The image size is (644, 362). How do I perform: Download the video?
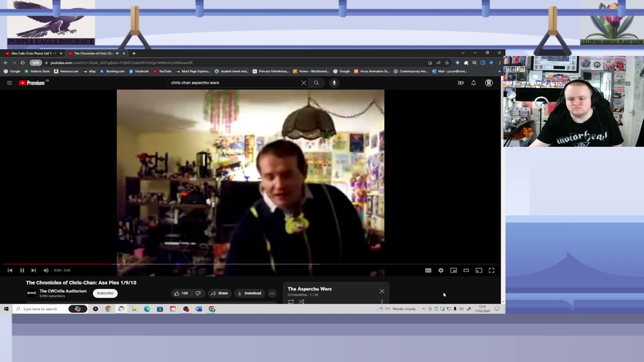pyautogui.click(x=250, y=293)
